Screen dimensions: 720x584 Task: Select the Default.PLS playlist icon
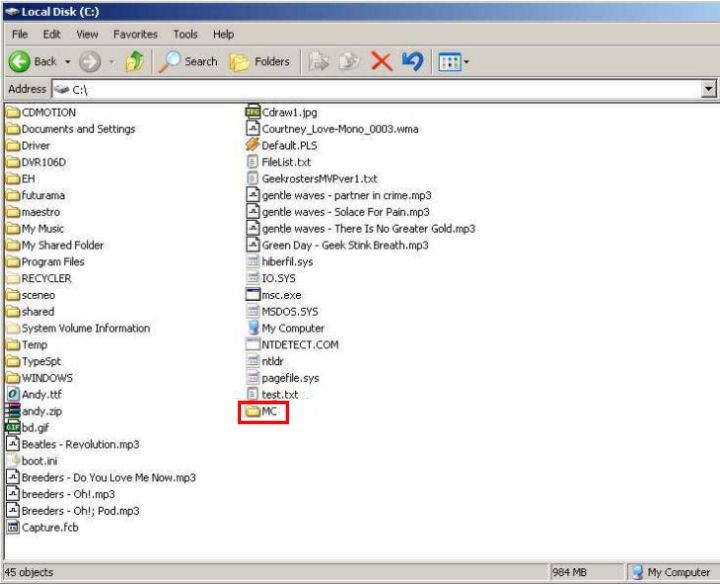coord(253,146)
